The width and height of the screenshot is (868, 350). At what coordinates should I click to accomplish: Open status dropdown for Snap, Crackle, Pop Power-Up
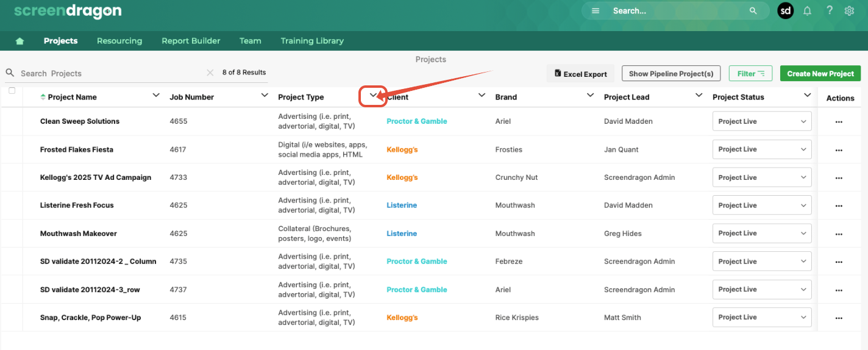(762, 318)
